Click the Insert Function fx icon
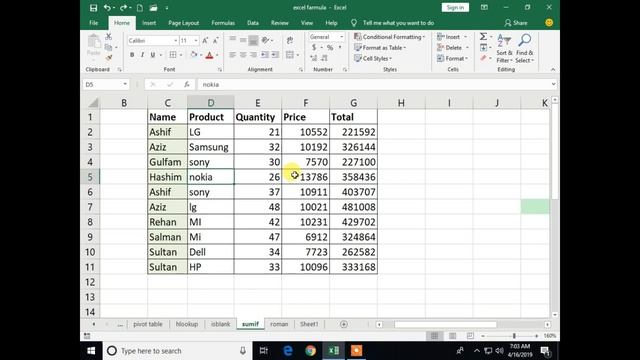 point(187,84)
